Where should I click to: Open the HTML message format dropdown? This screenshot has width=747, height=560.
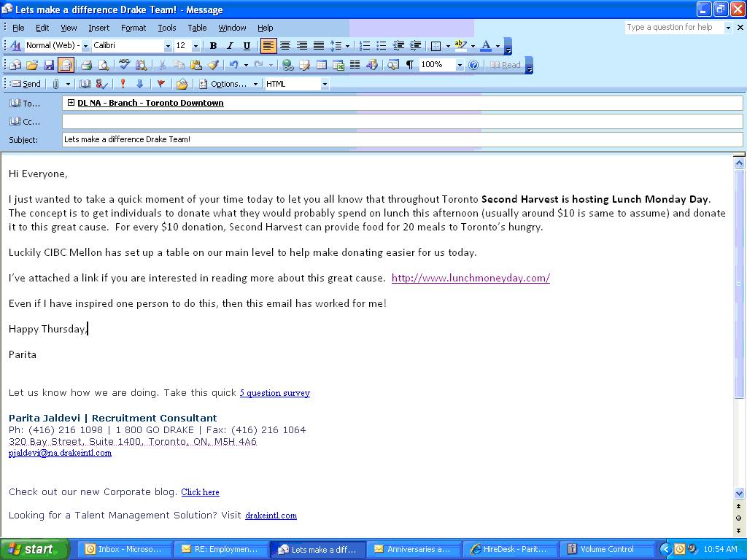point(325,84)
